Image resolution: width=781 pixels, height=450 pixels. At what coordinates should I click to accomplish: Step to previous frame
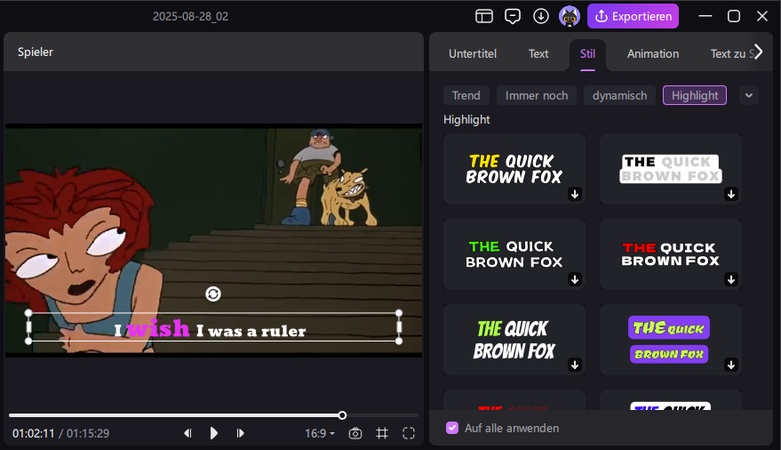[x=187, y=433]
